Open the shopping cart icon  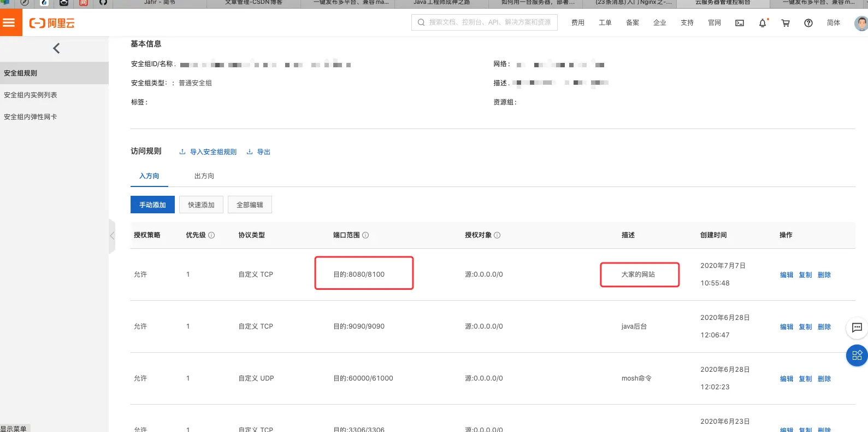tap(786, 23)
